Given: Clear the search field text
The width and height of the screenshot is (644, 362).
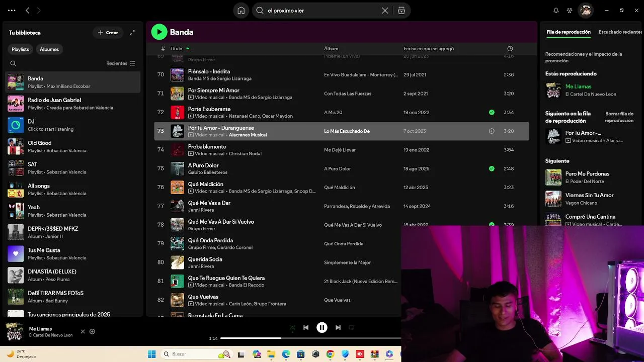Looking at the screenshot, I should click(x=385, y=11).
